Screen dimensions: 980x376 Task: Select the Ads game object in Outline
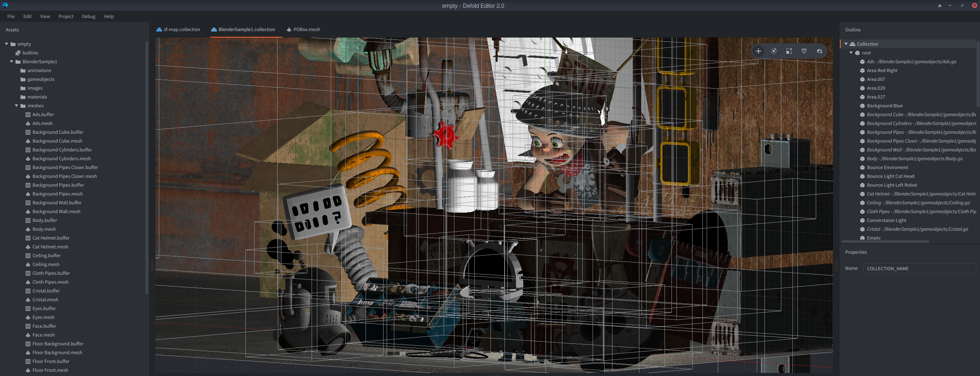coord(911,62)
